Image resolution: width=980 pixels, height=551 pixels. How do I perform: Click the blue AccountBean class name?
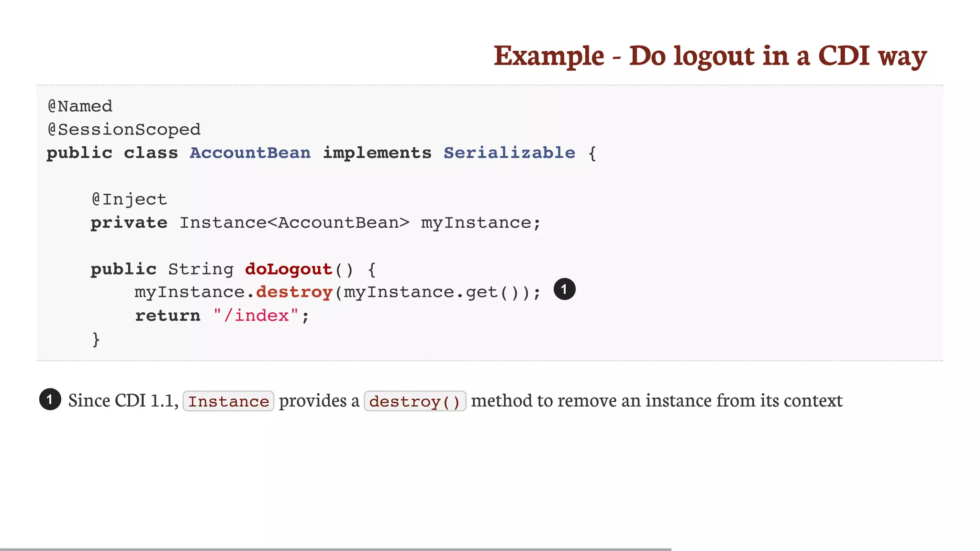[250, 153]
